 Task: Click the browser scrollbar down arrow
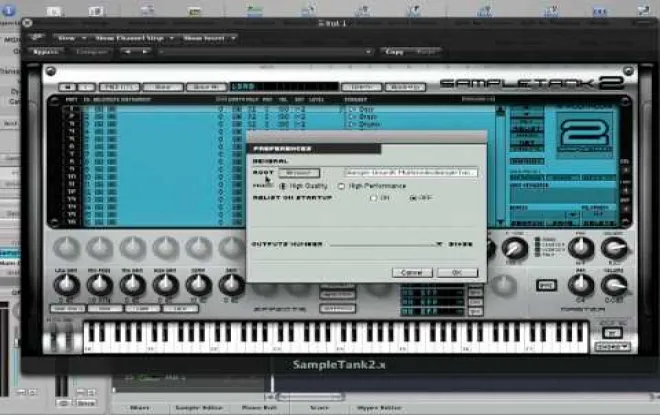[500, 222]
